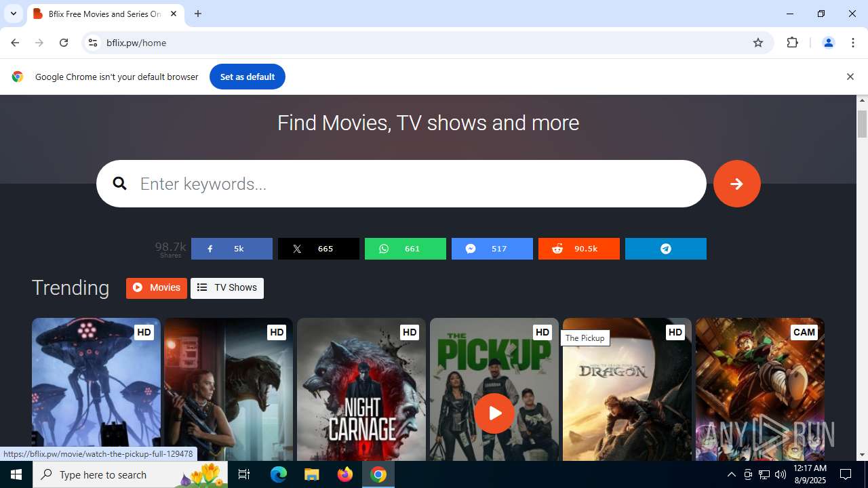Go forward in browser history
Screen dimensions: 868x488
pyautogui.click(x=39, y=43)
